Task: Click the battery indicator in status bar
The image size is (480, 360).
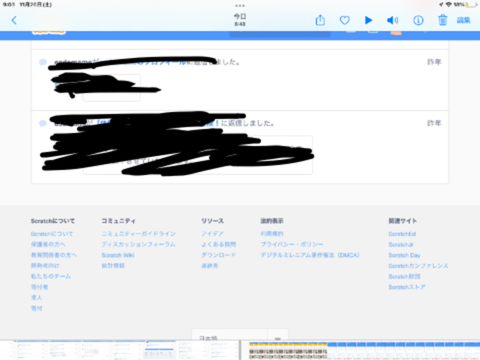Action: pos(471,5)
